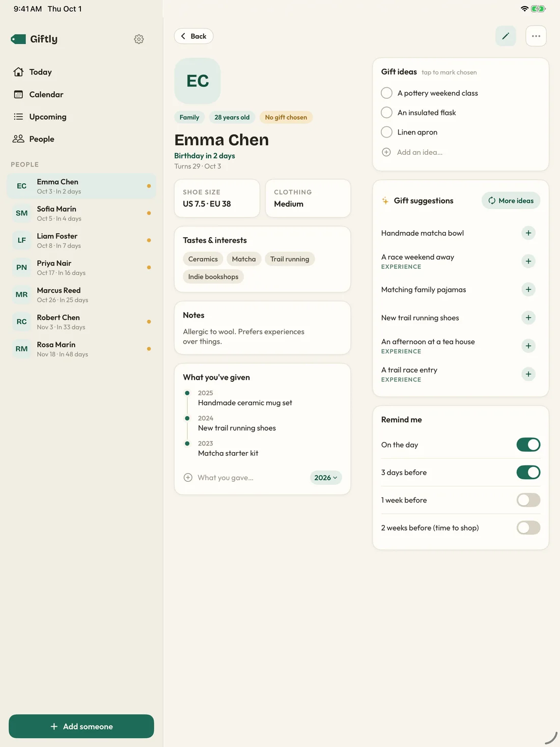Click the sparkle Gift suggestions icon
Screen dimensions: 560x747
click(385, 201)
